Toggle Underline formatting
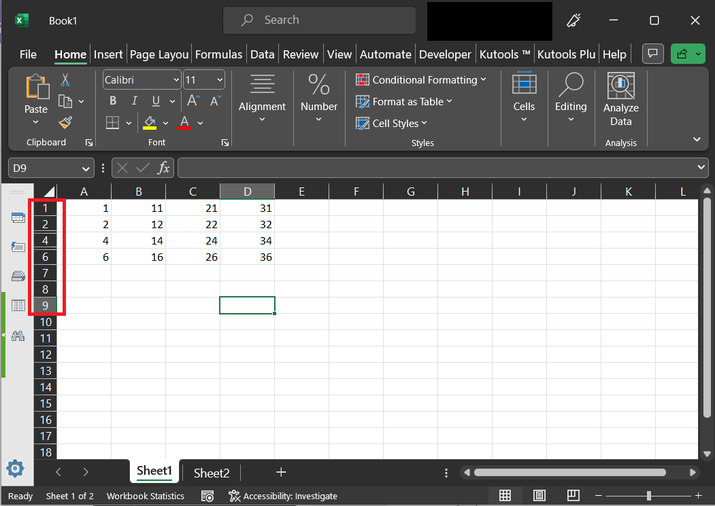Image resolution: width=715 pixels, height=506 pixels. tap(156, 101)
